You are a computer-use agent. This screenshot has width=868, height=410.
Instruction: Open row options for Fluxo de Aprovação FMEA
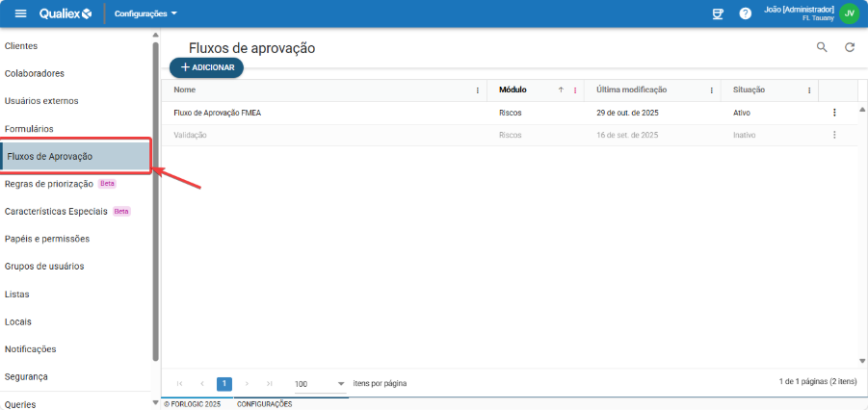click(834, 113)
